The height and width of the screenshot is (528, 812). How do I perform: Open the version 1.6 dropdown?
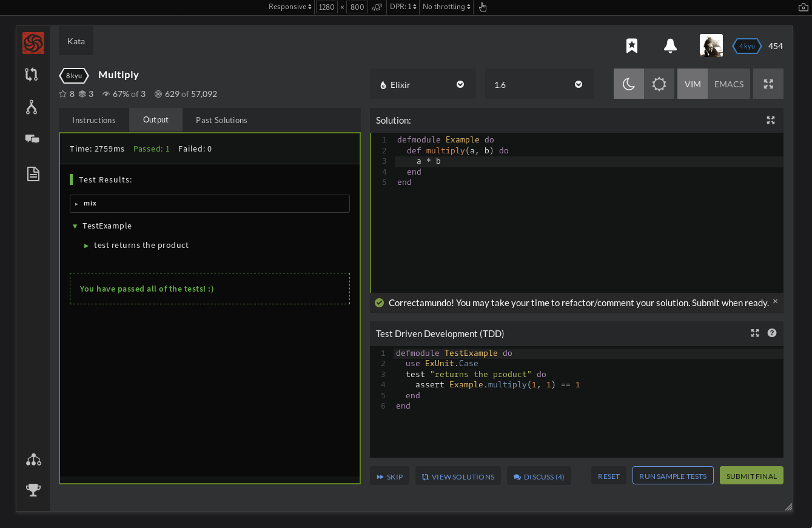point(539,84)
